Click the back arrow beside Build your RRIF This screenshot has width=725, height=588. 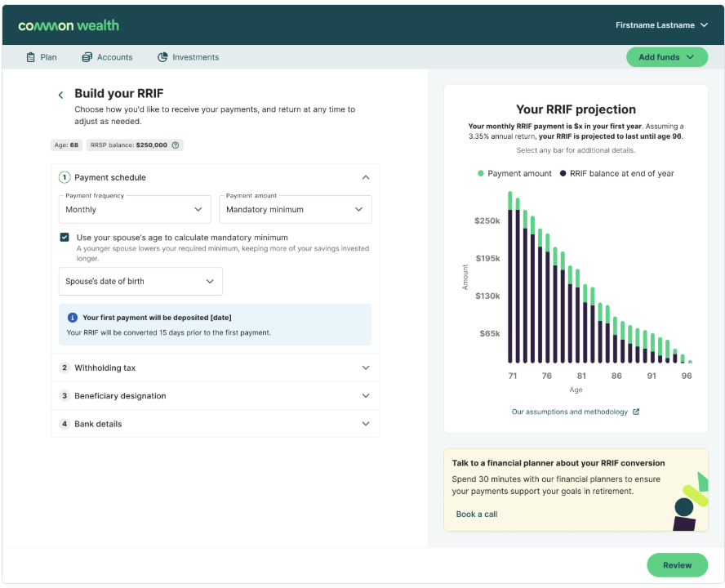(60, 95)
